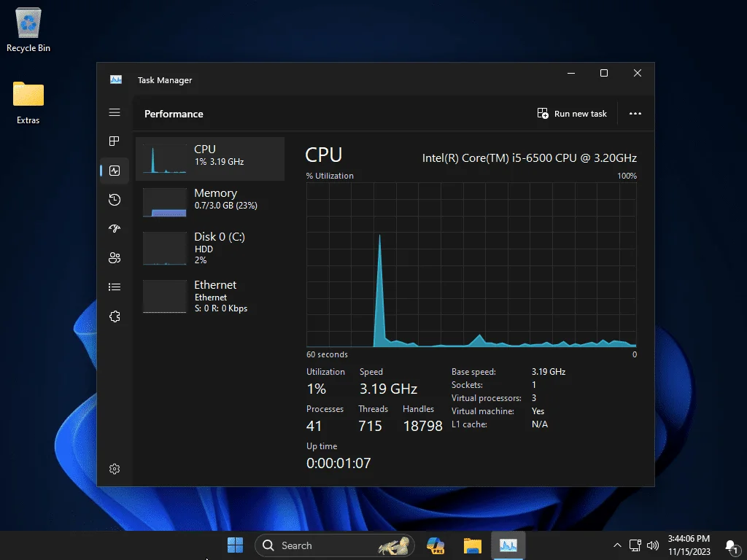Viewport: 747px width, 560px height.
Task: Click the Sockets label
Action: pyautogui.click(x=467, y=385)
